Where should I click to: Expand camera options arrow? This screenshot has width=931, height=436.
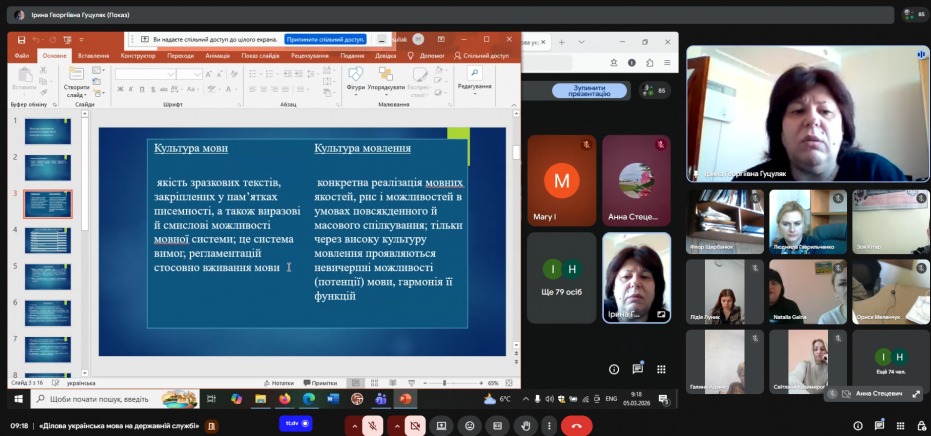pos(398,426)
